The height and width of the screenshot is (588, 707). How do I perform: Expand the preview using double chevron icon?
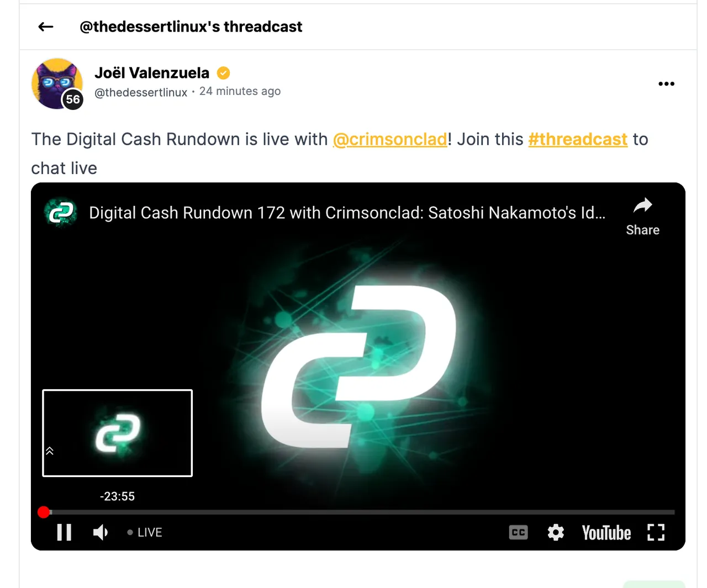pos(50,451)
